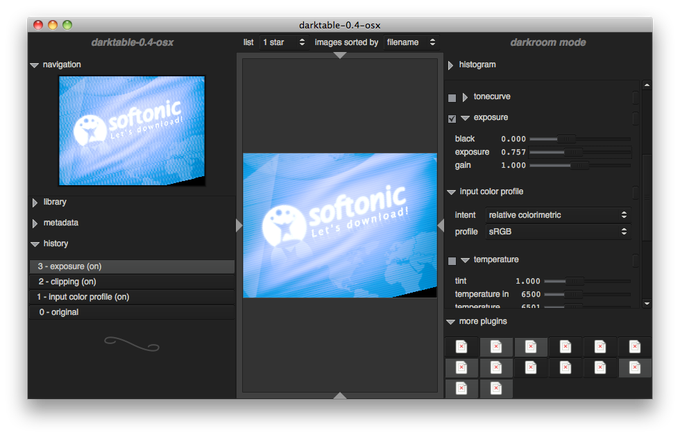This screenshot has height=437, width=680.
Task: Click the gain value 1.000
Action: pyautogui.click(x=513, y=165)
